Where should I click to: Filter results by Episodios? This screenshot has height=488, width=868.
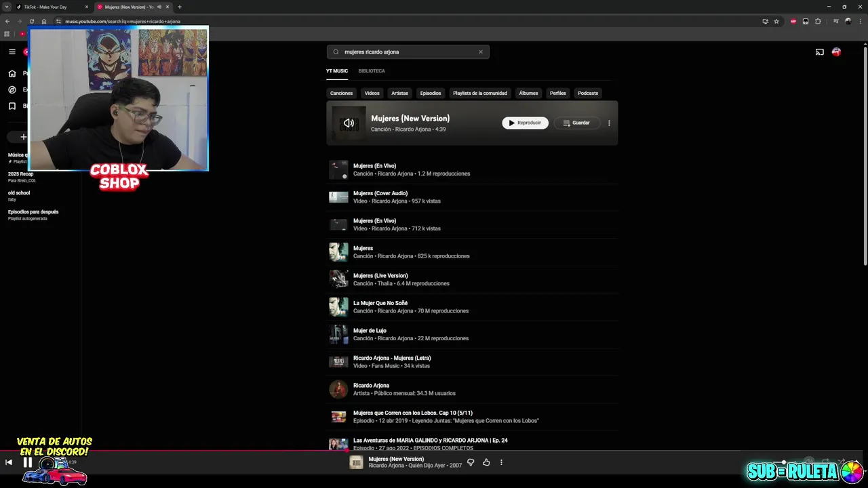coord(431,93)
